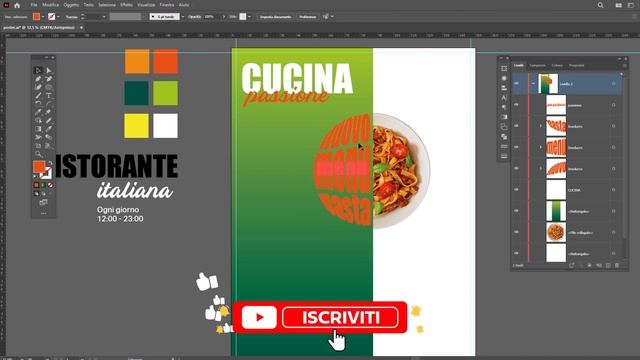Close the poster.ai document tab

(x=81, y=28)
